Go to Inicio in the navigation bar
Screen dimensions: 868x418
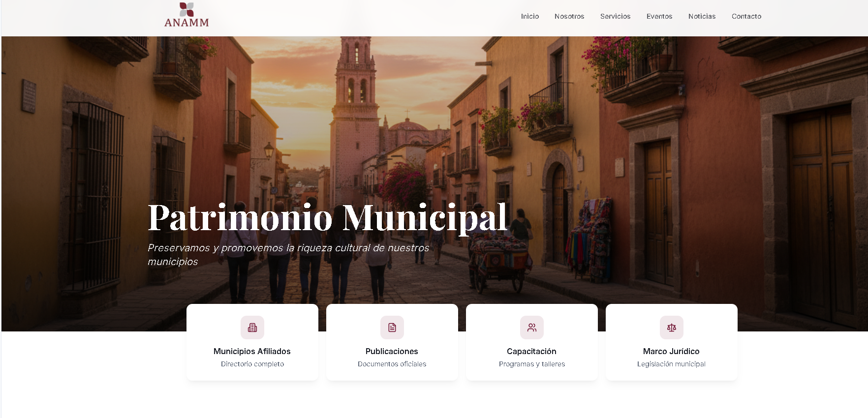(530, 16)
